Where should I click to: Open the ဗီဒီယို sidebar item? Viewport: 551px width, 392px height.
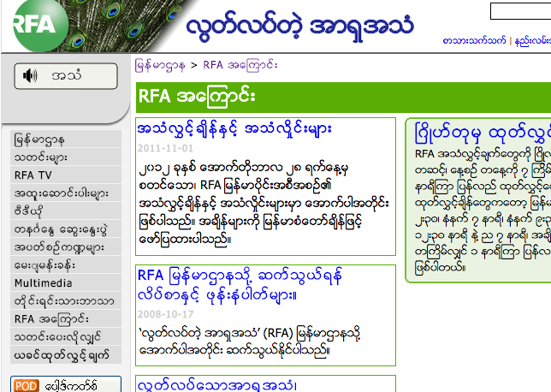66,211
